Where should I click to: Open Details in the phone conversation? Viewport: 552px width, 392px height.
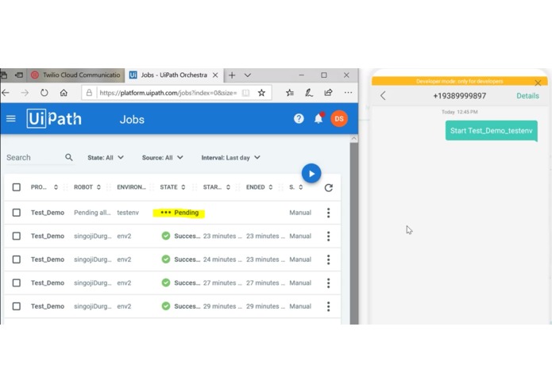pos(527,96)
